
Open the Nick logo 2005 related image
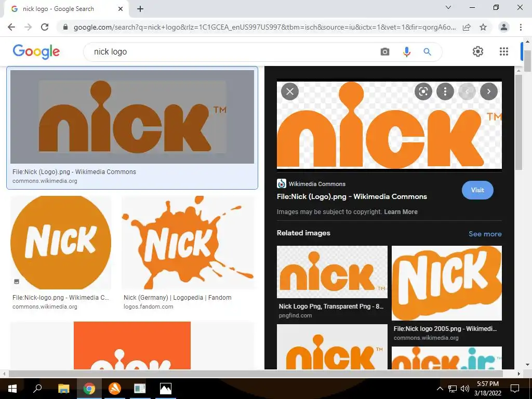[446, 283]
